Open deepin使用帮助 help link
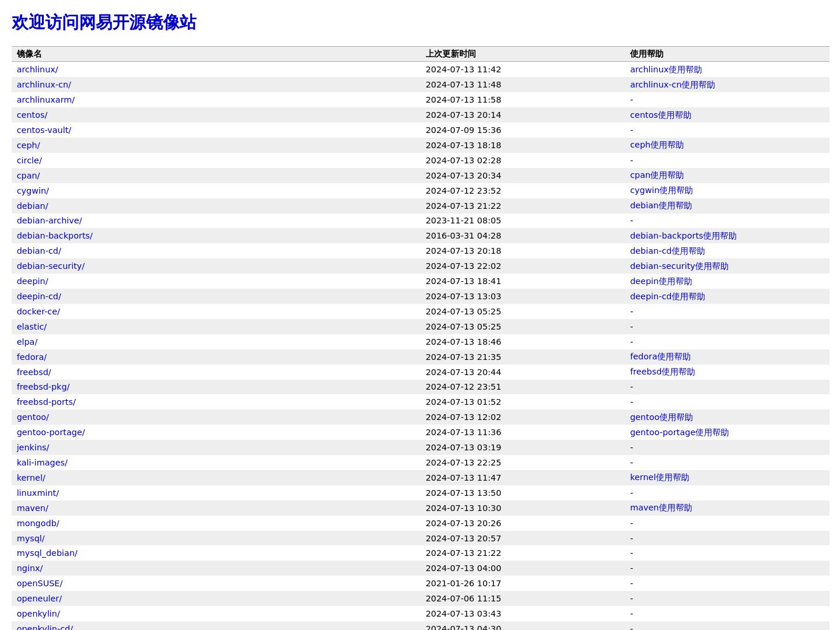Screen dimensions: 840x630 [x=661, y=281]
